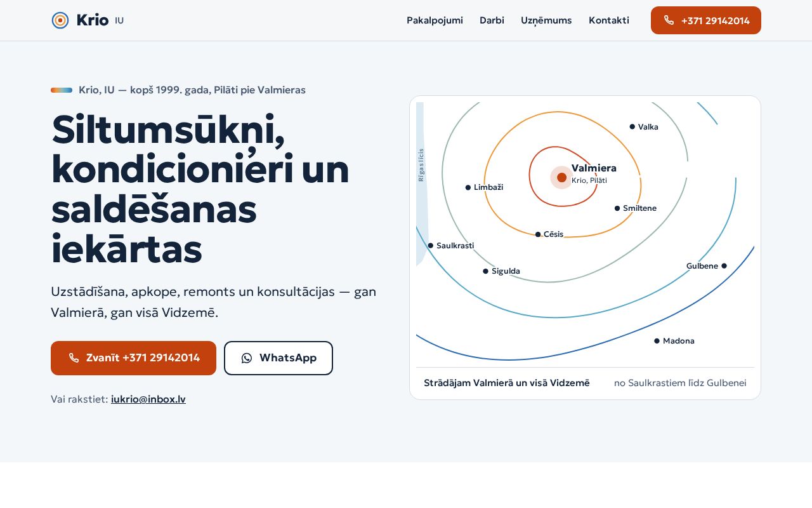Click the Valmiera orange map marker
Screen dimensions: 812x508
point(561,177)
